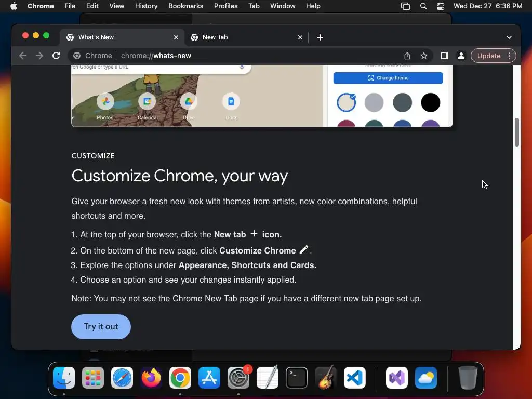Open Launchpad from the Dock
532x399 pixels.
[x=93, y=378]
